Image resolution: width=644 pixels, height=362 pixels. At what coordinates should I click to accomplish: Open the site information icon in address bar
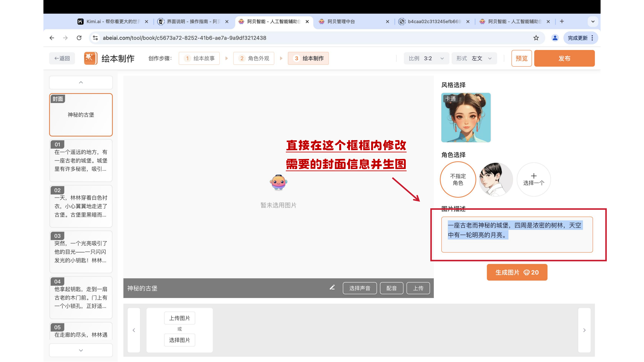pos(95,38)
